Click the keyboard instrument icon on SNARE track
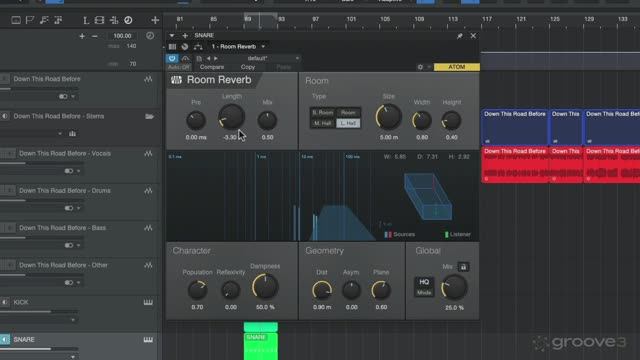Screen dimensions: 640x360 [x=148, y=340]
